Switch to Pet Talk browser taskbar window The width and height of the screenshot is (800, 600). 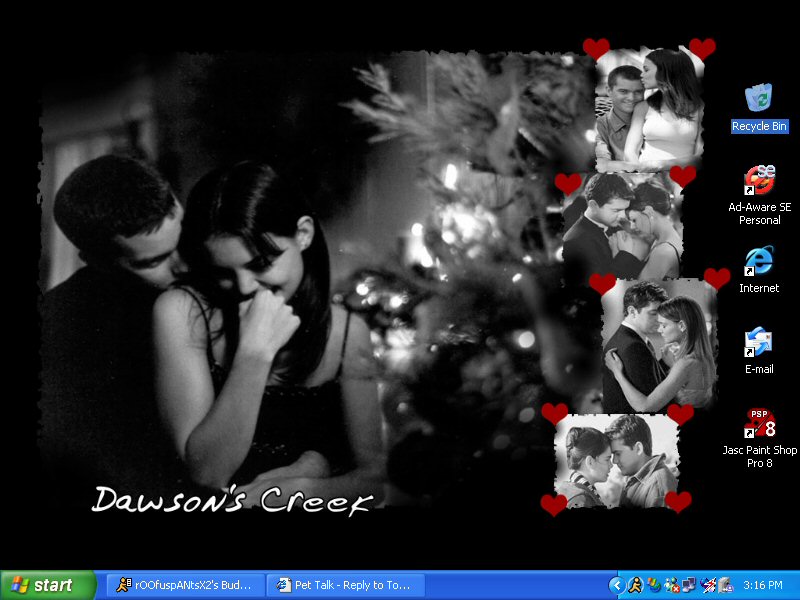click(x=345, y=585)
